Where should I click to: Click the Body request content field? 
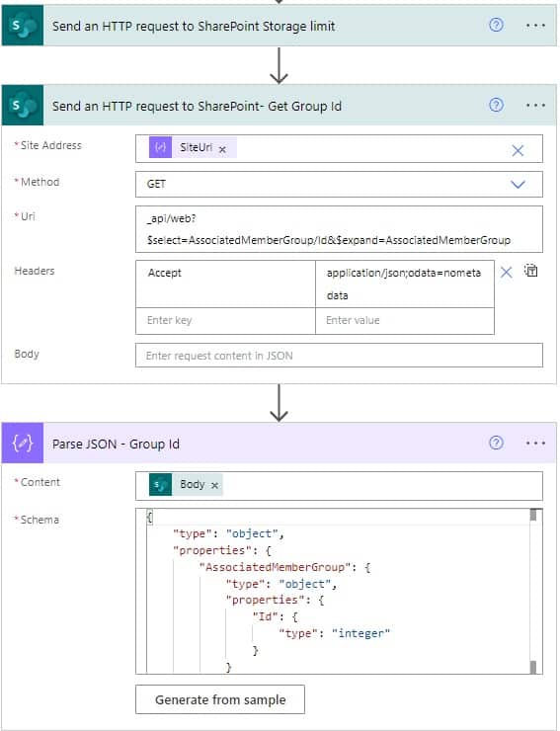click(339, 356)
